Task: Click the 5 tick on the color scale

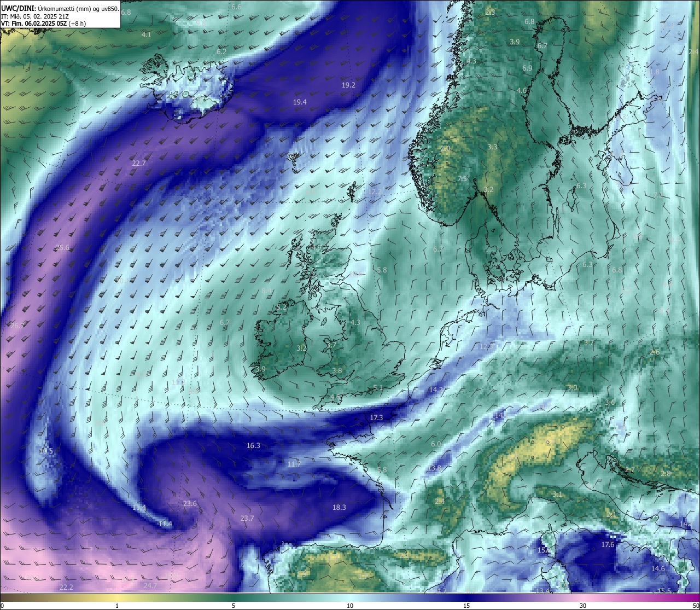Action: pyautogui.click(x=234, y=606)
